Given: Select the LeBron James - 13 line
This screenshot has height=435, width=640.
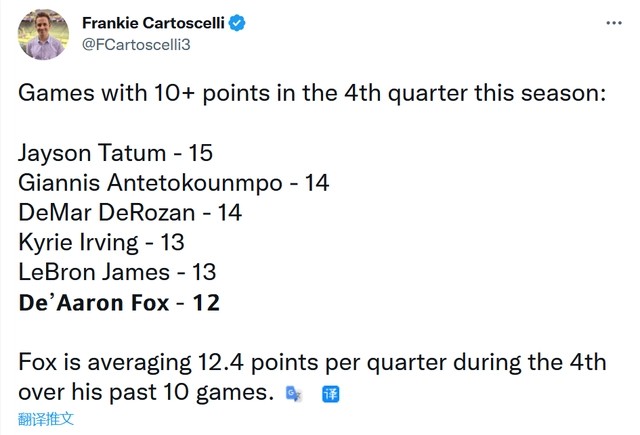Looking at the screenshot, I should [117, 273].
